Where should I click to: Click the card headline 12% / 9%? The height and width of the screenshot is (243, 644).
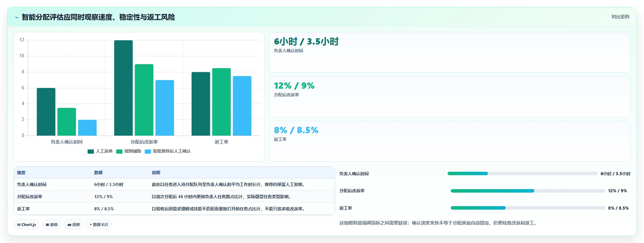pos(294,86)
